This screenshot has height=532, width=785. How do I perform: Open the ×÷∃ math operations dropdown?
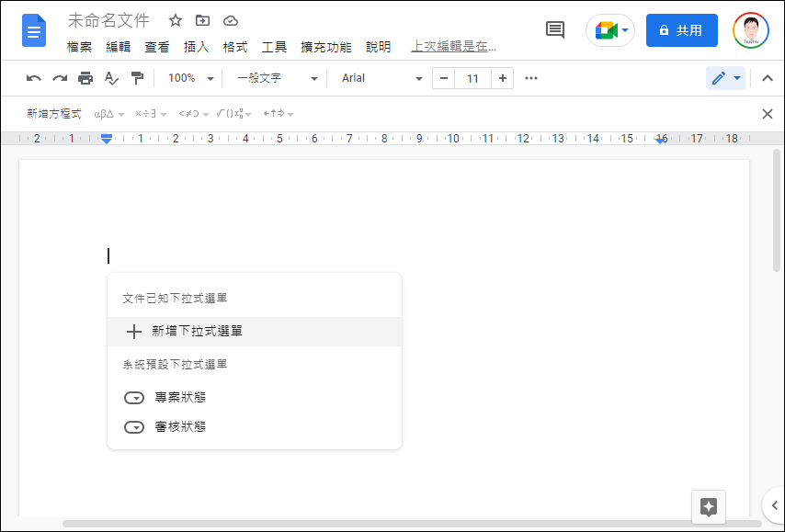[151, 114]
